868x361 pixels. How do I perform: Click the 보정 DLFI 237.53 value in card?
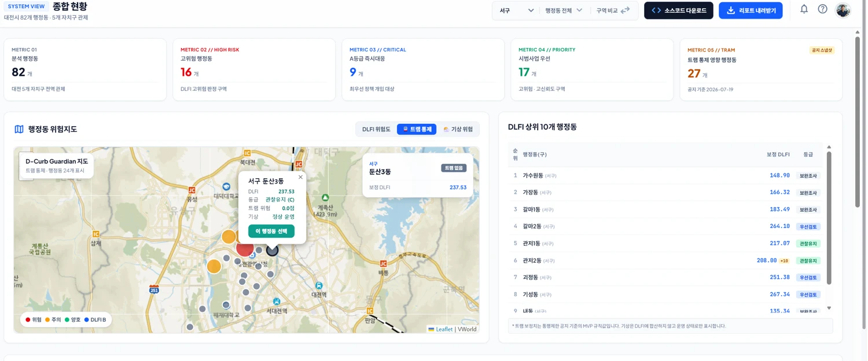point(458,187)
